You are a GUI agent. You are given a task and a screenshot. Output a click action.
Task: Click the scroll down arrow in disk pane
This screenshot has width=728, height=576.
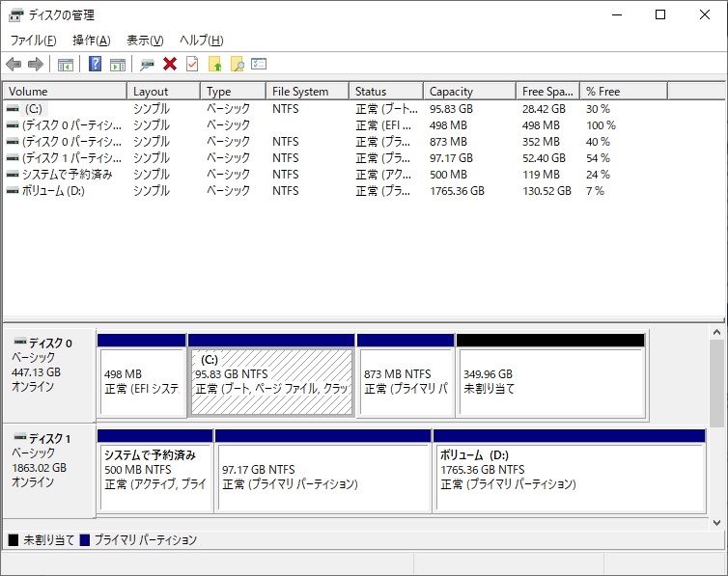(x=716, y=523)
